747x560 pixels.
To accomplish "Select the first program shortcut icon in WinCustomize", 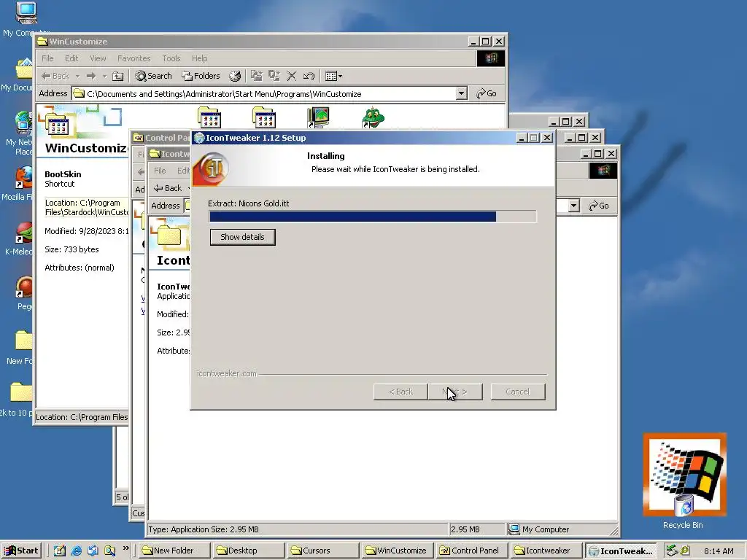I will (209, 117).
